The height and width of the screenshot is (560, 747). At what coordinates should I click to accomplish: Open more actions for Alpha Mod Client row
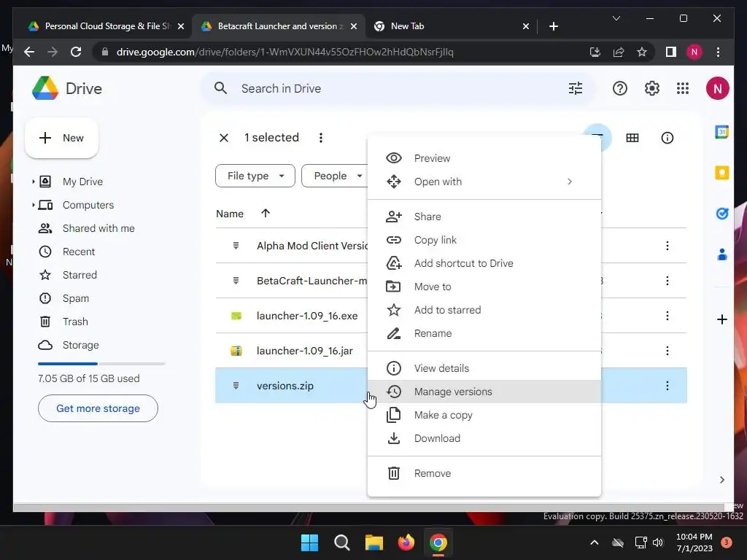point(667,246)
